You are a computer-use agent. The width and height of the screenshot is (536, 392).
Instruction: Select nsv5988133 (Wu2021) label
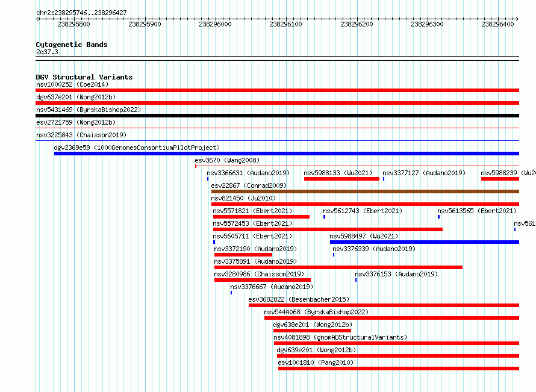[338, 173]
